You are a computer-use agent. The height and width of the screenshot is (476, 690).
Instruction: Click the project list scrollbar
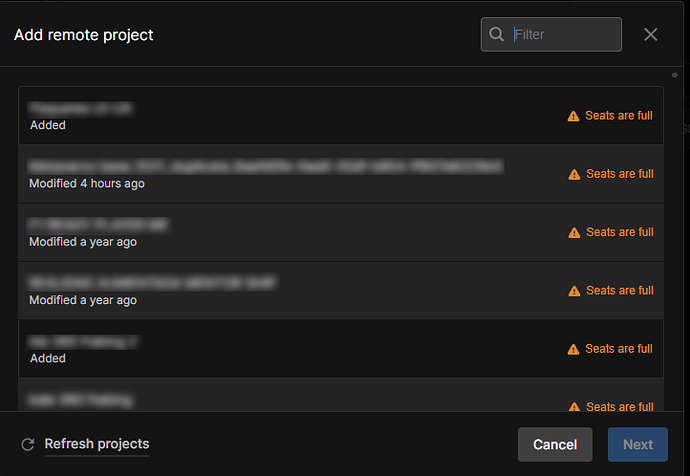pos(674,74)
